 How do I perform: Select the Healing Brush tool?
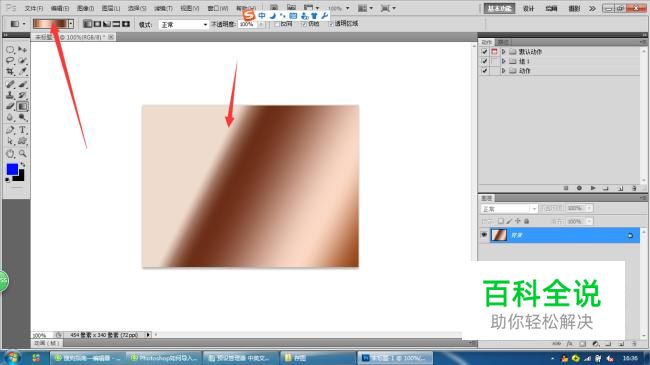coord(10,85)
